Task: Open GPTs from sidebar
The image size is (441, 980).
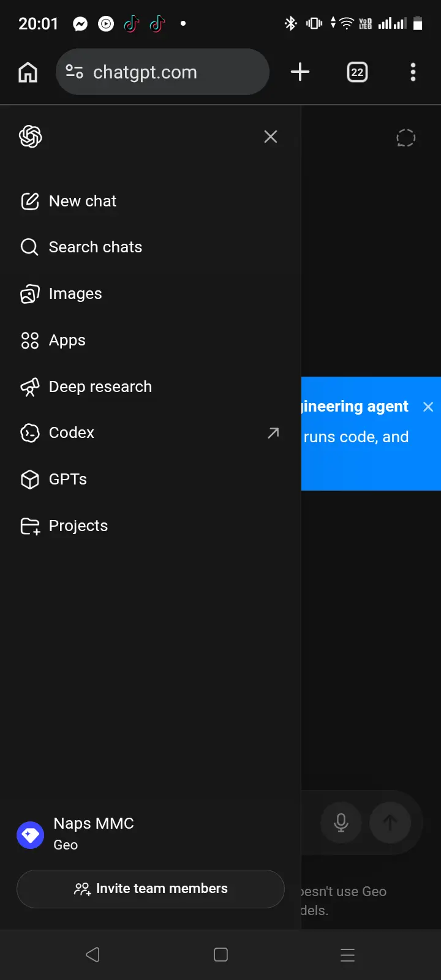Action: point(151,479)
